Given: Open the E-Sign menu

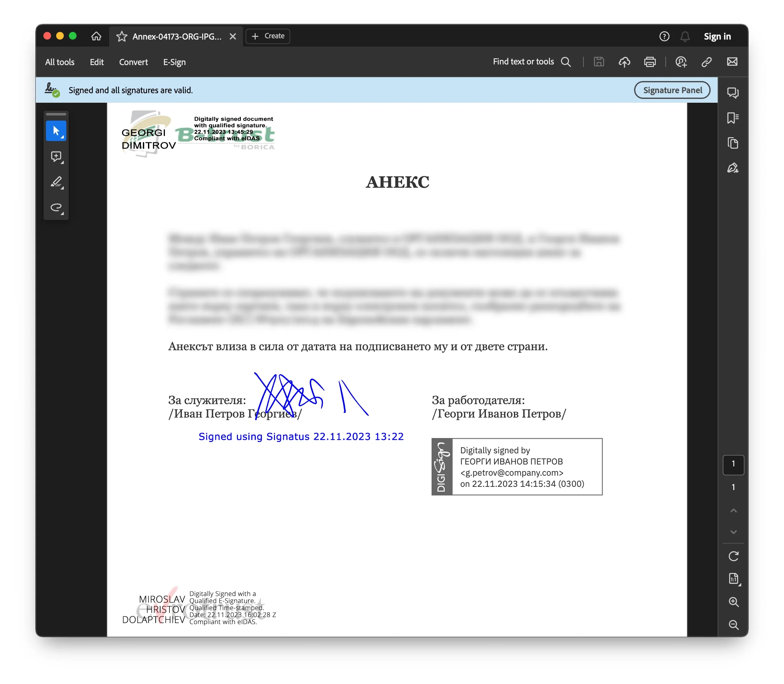Looking at the screenshot, I should coord(175,62).
